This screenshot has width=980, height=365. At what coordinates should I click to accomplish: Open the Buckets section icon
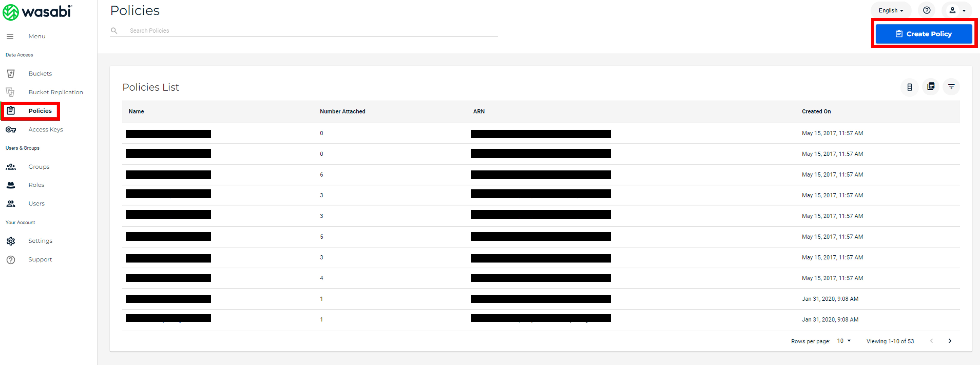pos(11,74)
